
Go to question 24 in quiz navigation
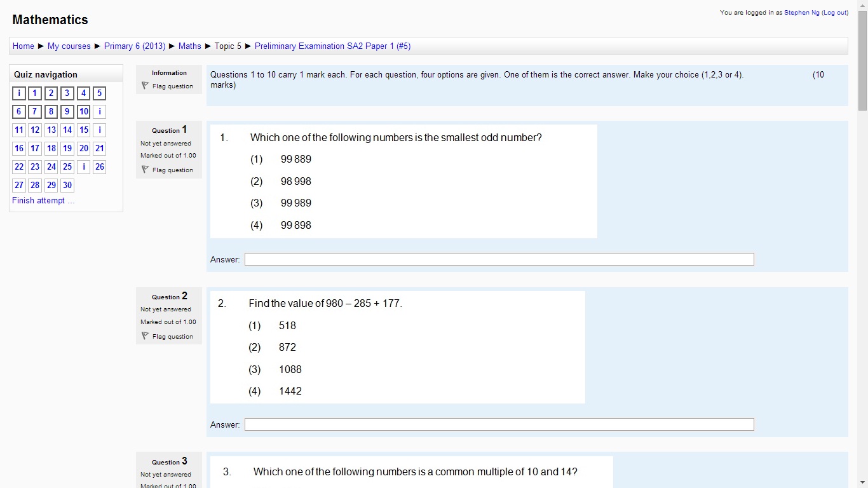click(51, 167)
